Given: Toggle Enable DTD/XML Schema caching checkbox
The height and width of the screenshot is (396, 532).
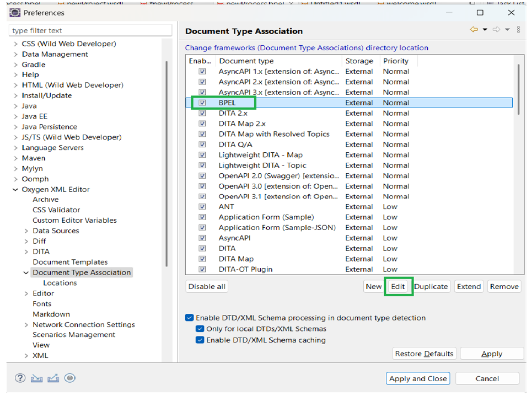Looking at the screenshot, I should coord(200,340).
